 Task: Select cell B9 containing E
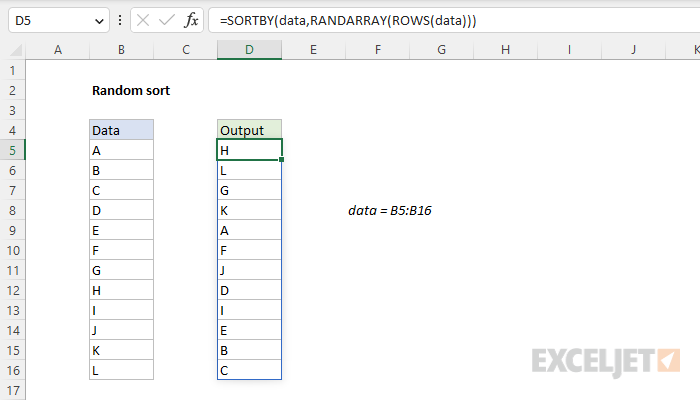click(121, 230)
